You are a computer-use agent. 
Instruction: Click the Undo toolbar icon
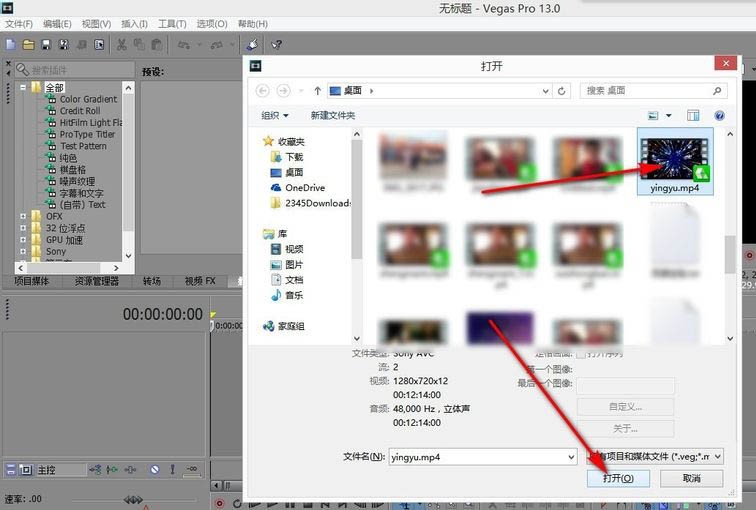point(183,45)
